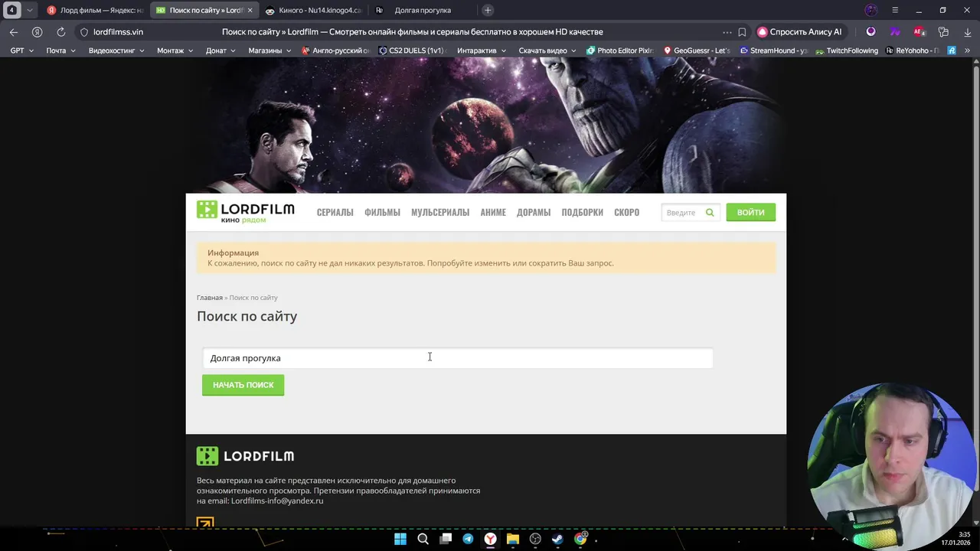
Task: Follow the Главная breadcrumb link
Action: point(210,297)
